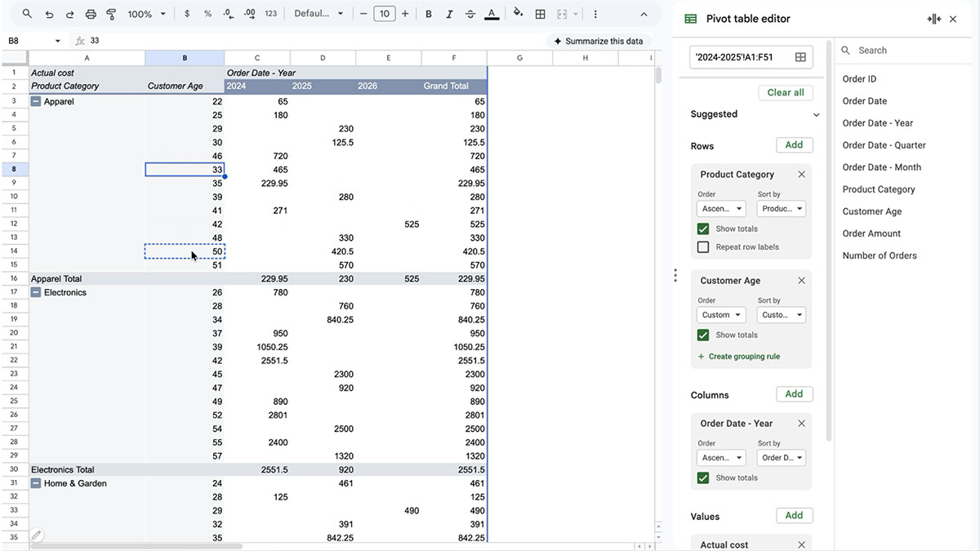This screenshot has width=980, height=551.
Task: Apply strikethrough formatting
Action: point(470,14)
